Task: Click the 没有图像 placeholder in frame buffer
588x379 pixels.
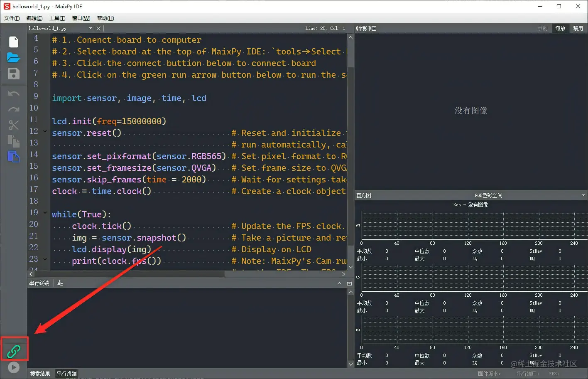Action: coord(471,111)
